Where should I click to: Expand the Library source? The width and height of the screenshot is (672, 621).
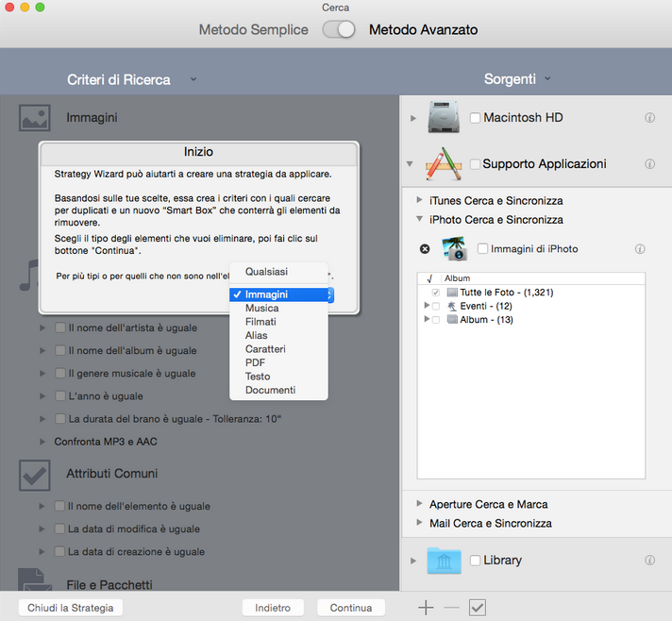coord(413,561)
